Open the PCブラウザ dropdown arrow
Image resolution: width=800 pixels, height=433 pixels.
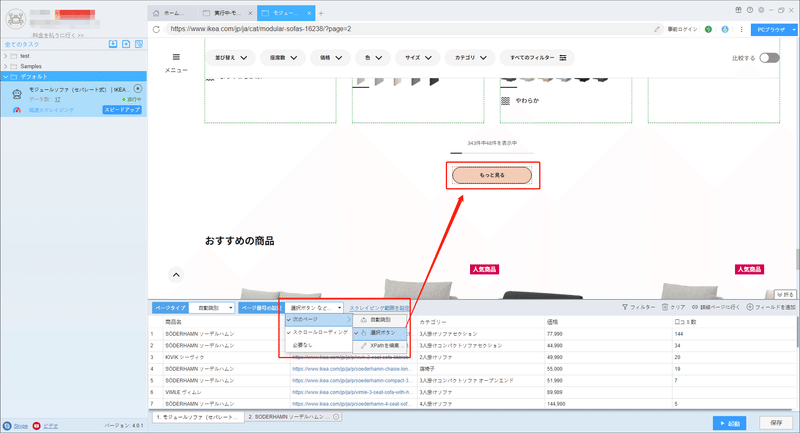[x=794, y=30]
